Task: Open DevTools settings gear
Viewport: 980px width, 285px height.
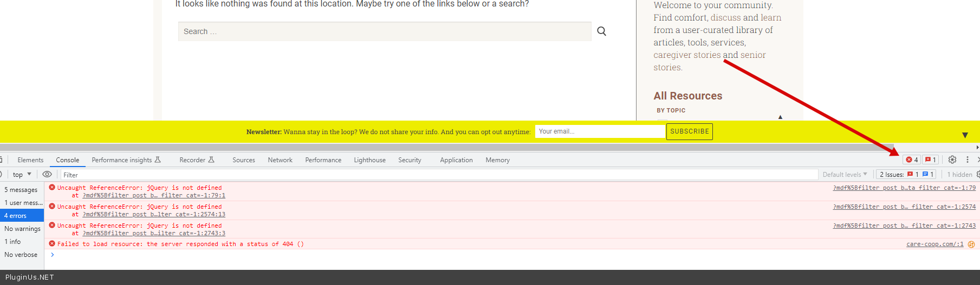Action: (952, 160)
